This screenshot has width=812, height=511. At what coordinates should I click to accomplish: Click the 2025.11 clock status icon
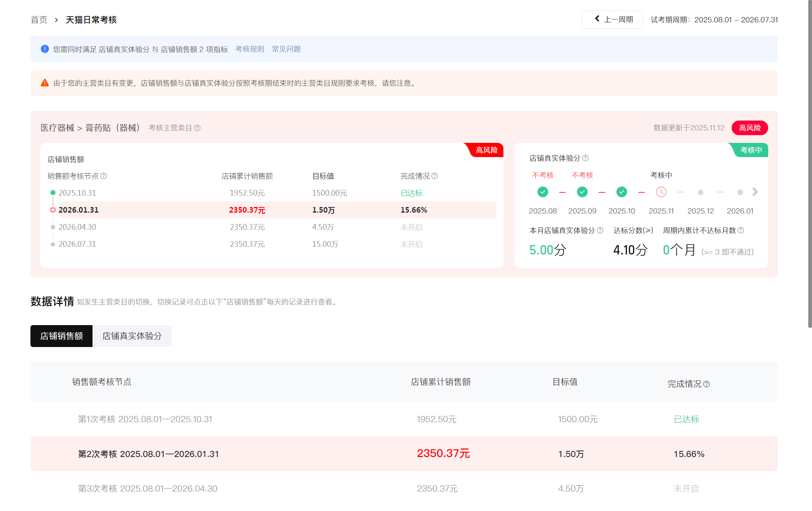coord(661,192)
